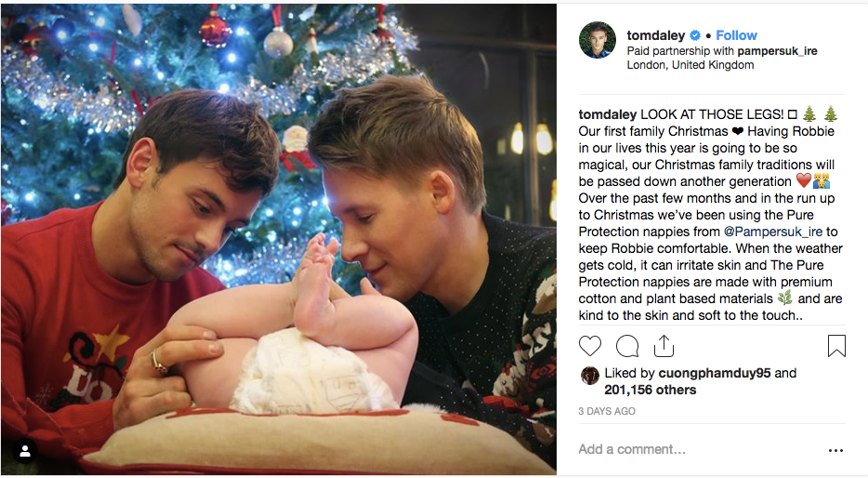Click the @Pampersuk_ire mention in caption
The height and width of the screenshot is (478, 868).
pyautogui.click(x=773, y=232)
